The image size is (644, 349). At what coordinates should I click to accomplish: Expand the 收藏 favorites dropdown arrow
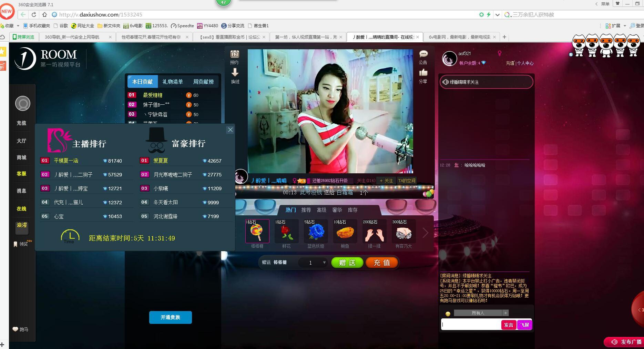18,26
